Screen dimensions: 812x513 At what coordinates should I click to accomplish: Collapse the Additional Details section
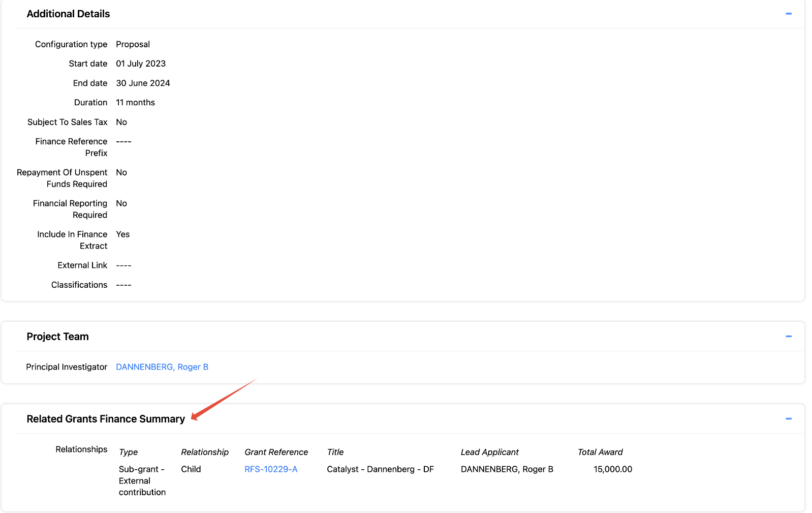(788, 14)
